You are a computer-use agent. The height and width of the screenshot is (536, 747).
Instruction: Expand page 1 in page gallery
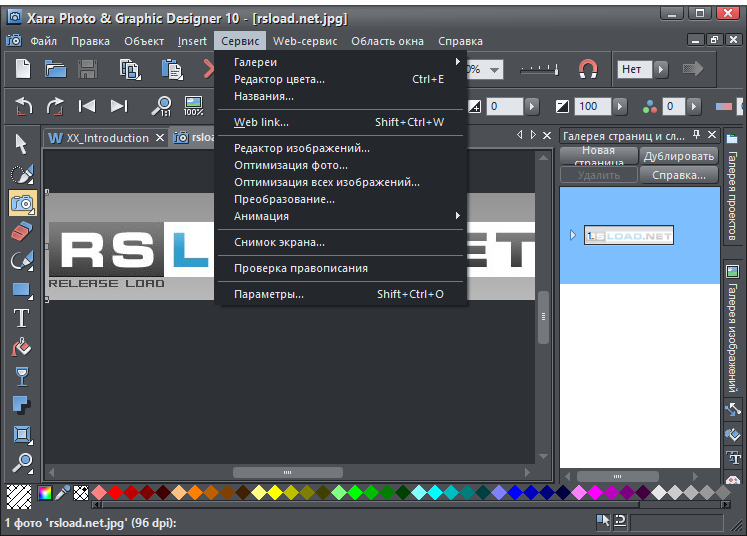click(573, 235)
